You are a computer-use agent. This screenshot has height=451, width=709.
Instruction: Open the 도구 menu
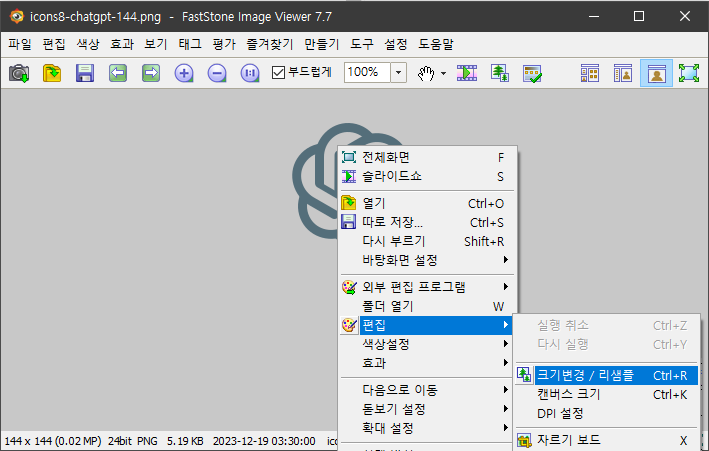click(362, 44)
